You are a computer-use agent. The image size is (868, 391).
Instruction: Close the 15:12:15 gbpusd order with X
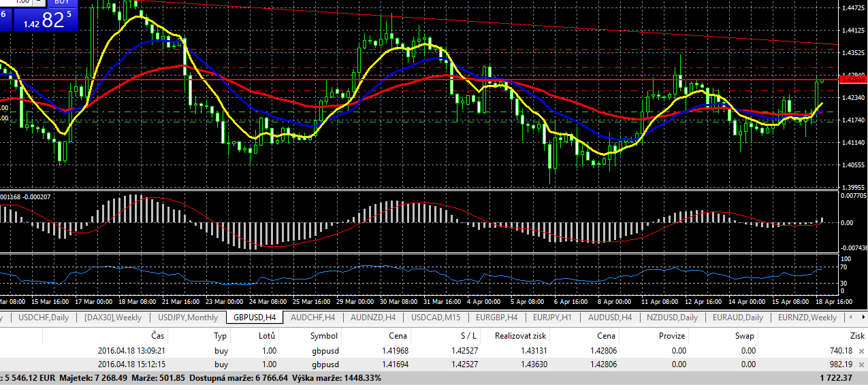point(861,364)
